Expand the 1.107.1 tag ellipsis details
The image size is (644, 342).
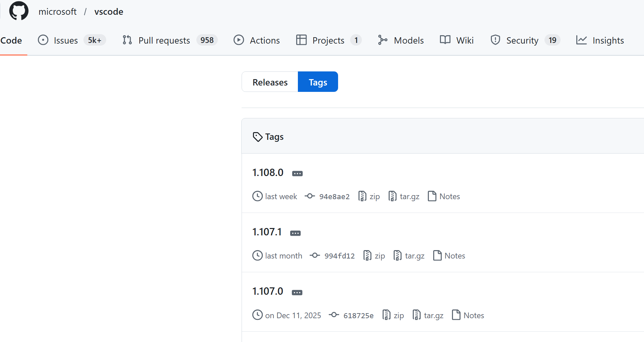pyautogui.click(x=295, y=233)
